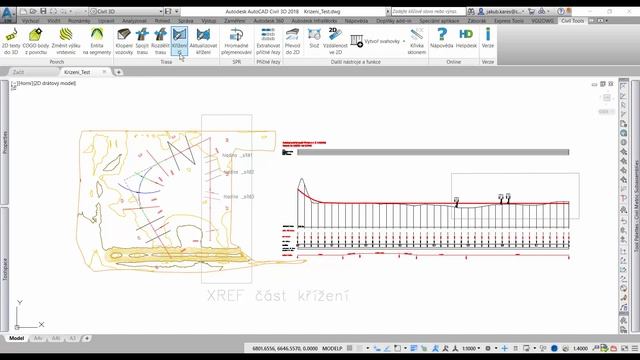Show Verze info icon
The width and height of the screenshot is (640, 360).
(488, 38)
